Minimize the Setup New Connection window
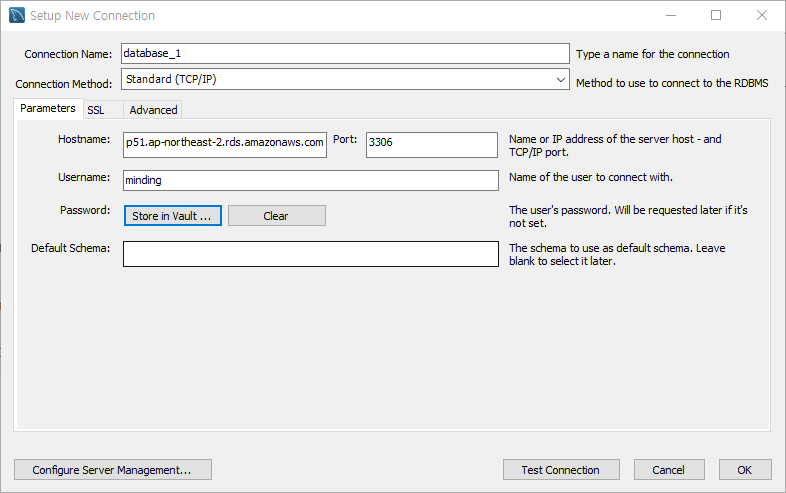The width and height of the screenshot is (786, 493). pyautogui.click(x=671, y=16)
